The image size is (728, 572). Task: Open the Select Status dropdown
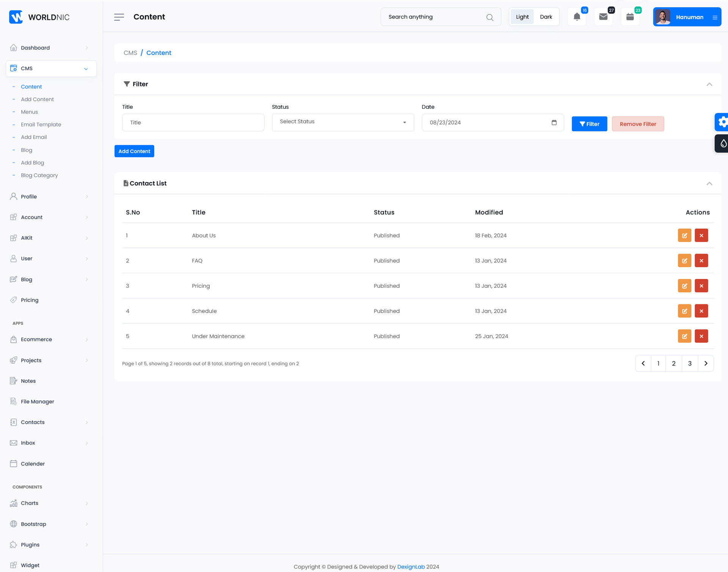click(x=343, y=122)
